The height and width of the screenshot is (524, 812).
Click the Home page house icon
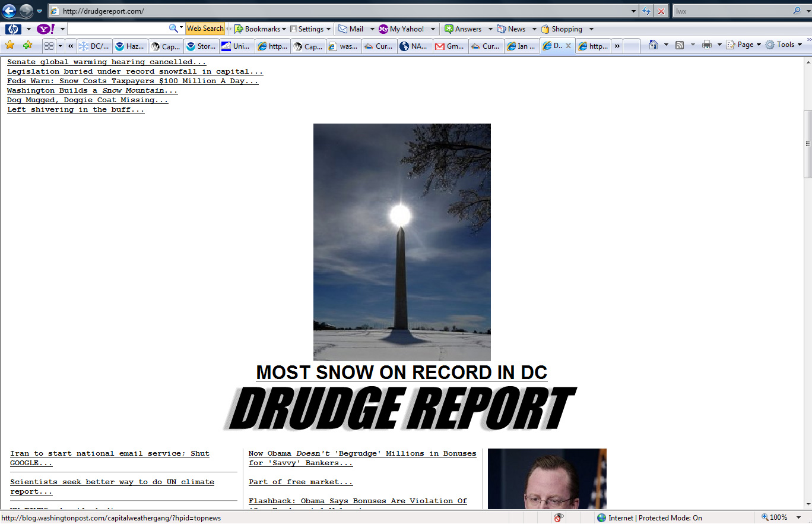coord(654,45)
